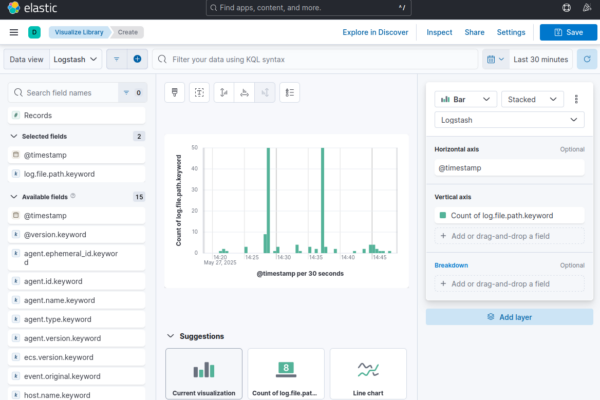This screenshot has height=400, width=600.
Task: Select the Current visualization suggestion
Action: pos(204,374)
